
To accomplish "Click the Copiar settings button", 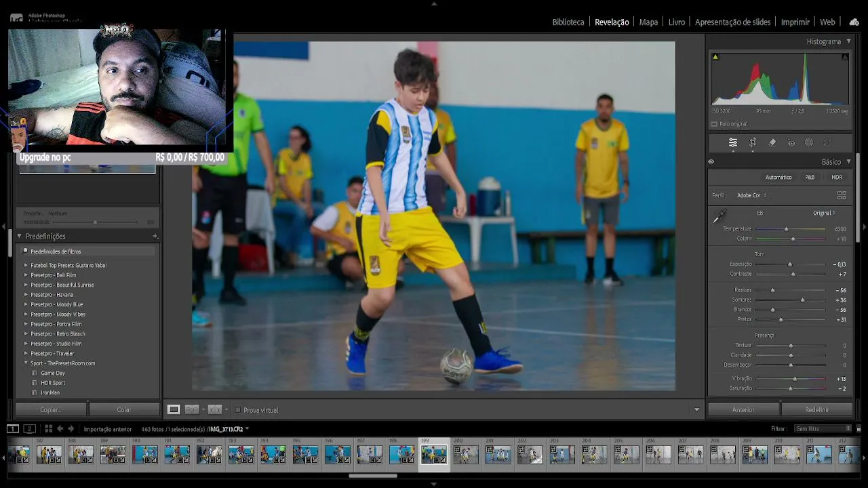I will pyautogui.click(x=51, y=409).
